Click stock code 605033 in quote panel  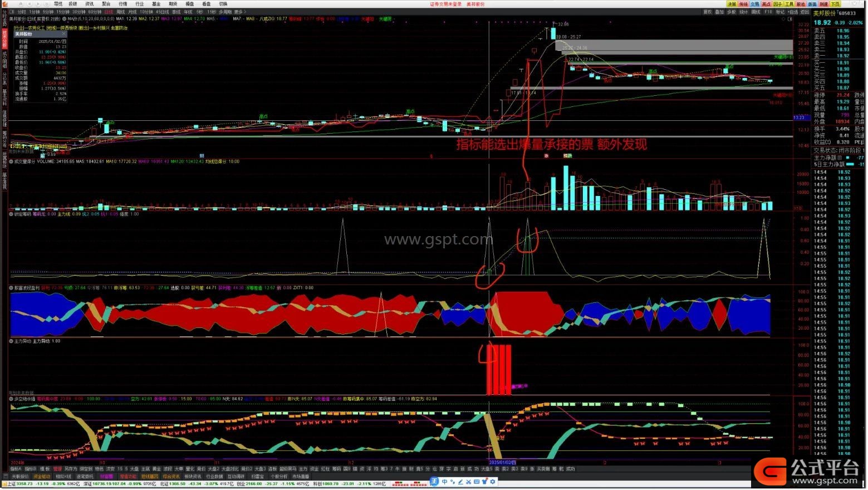847,13
